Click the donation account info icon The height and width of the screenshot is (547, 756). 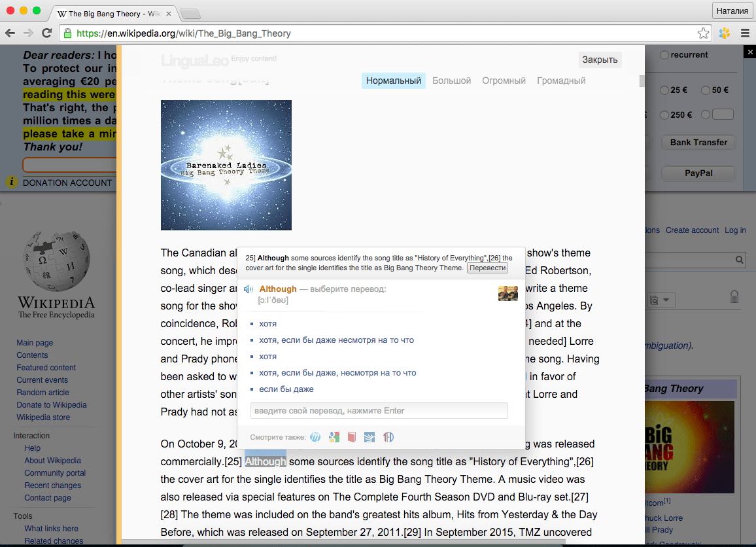pyautogui.click(x=12, y=182)
